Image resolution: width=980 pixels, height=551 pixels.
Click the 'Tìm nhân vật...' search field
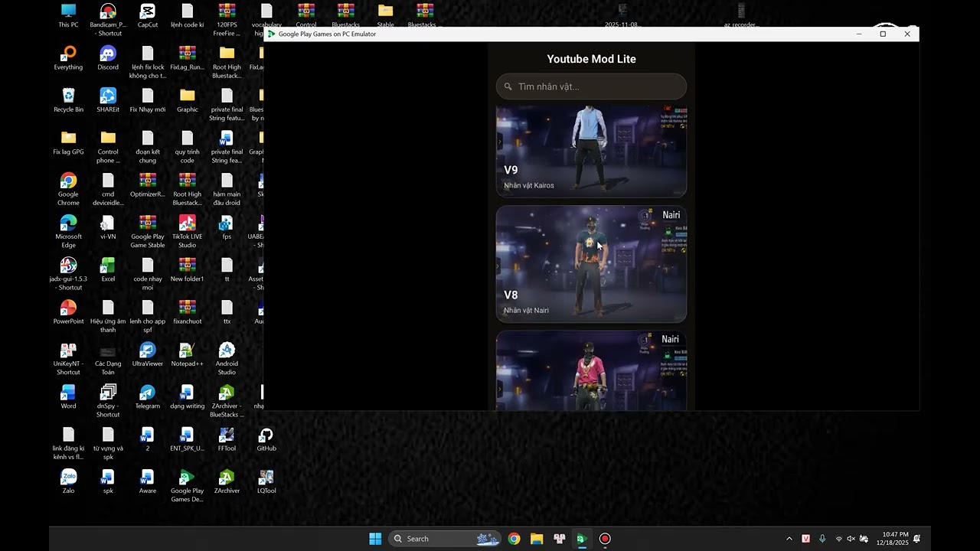591,86
